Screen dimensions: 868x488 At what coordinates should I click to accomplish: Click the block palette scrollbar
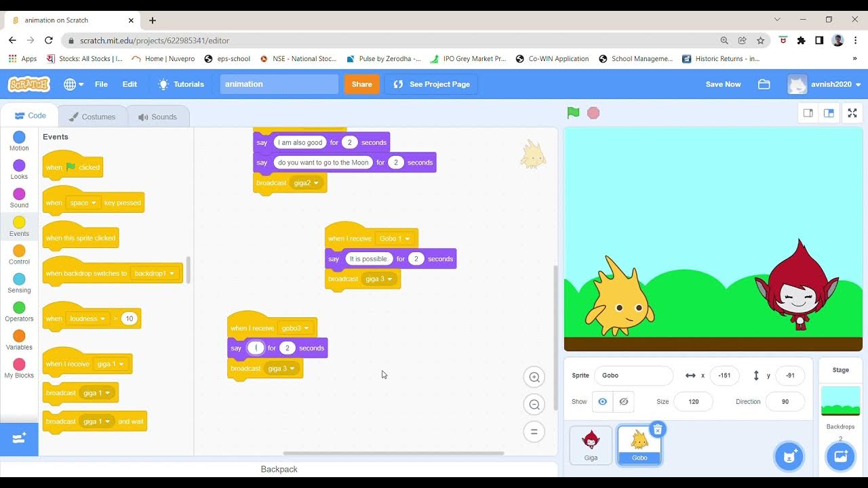189,270
